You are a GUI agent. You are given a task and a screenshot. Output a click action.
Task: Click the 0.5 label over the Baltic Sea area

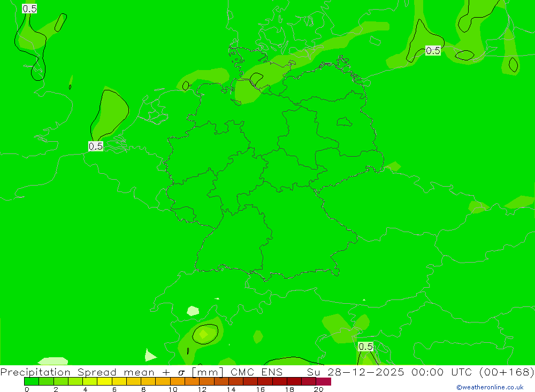tap(433, 51)
